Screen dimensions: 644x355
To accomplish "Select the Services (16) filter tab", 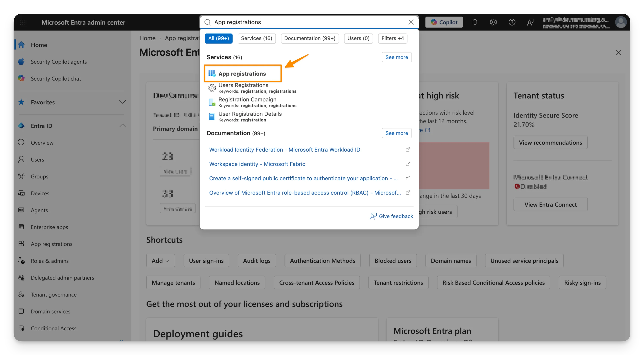I will [x=256, y=38].
